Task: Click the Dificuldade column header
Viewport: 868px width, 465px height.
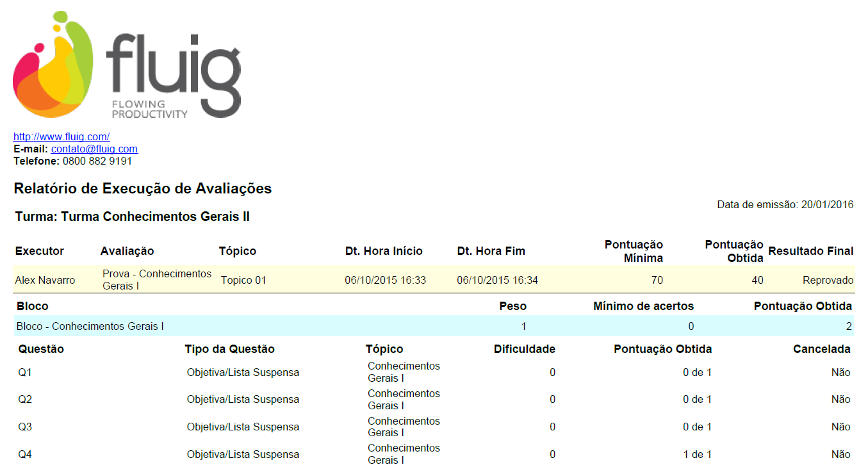Action: (525, 349)
